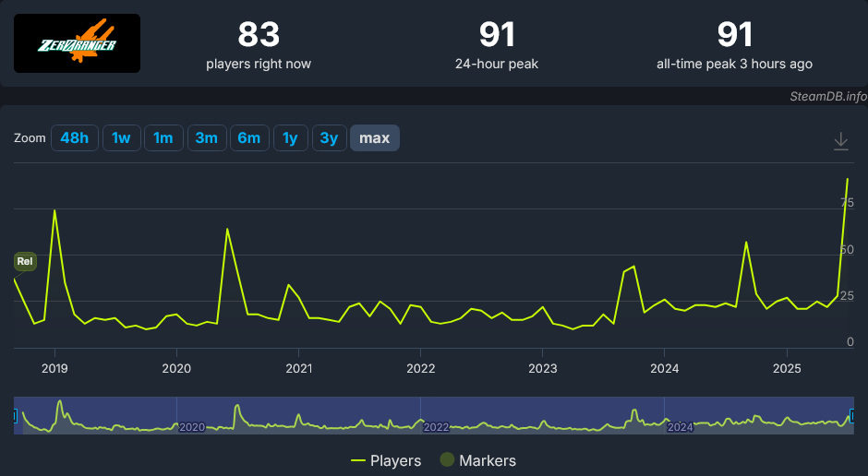
Task: Click the chart peak point at far right
Action: click(847, 179)
